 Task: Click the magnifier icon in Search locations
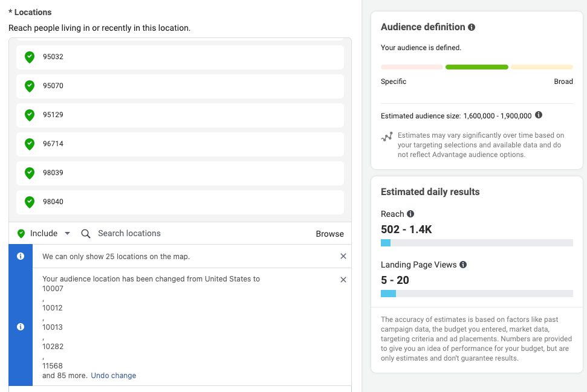(85, 233)
